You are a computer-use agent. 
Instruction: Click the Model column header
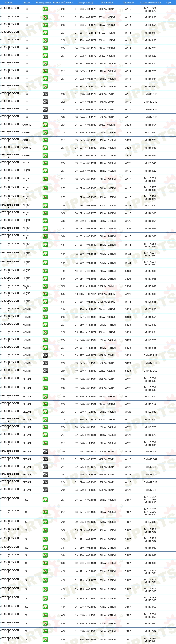[27, 2]
